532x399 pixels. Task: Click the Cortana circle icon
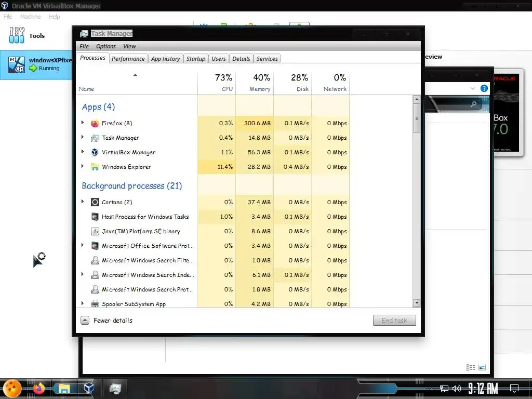click(x=95, y=202)
